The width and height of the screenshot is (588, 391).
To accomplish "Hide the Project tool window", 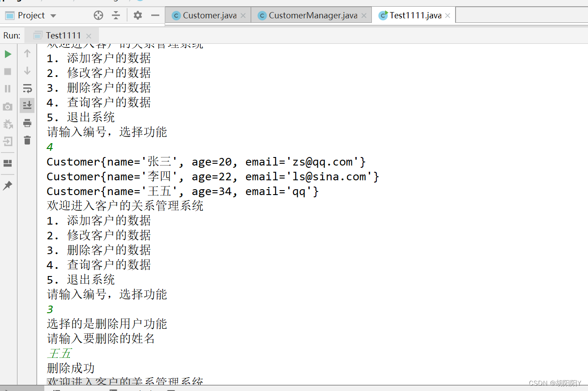I will (x=155, y=15).
